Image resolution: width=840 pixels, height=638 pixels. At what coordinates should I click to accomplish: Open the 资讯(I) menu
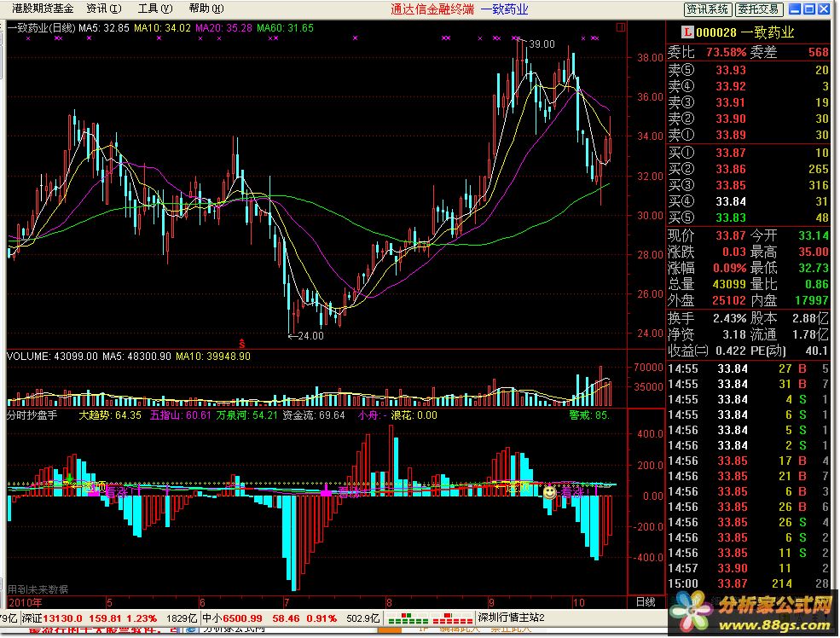pyautogui.click(x=104, y=9)
